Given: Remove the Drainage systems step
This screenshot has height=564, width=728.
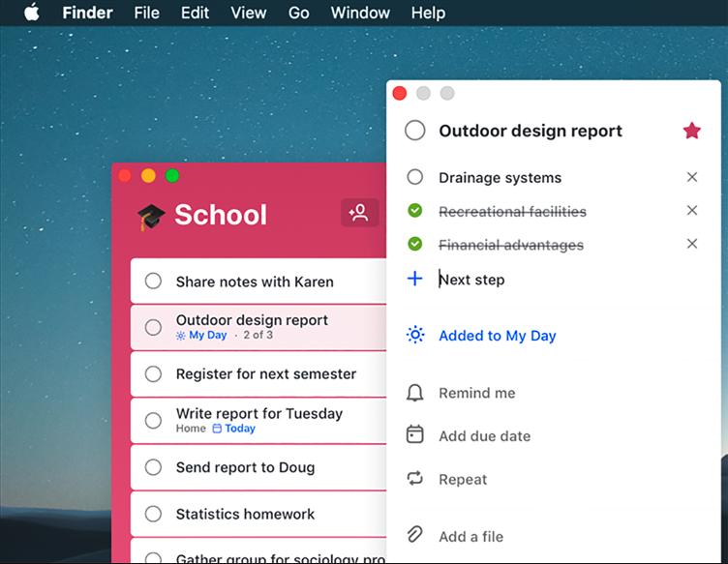Looking at the screenshot, I should 692,177.
